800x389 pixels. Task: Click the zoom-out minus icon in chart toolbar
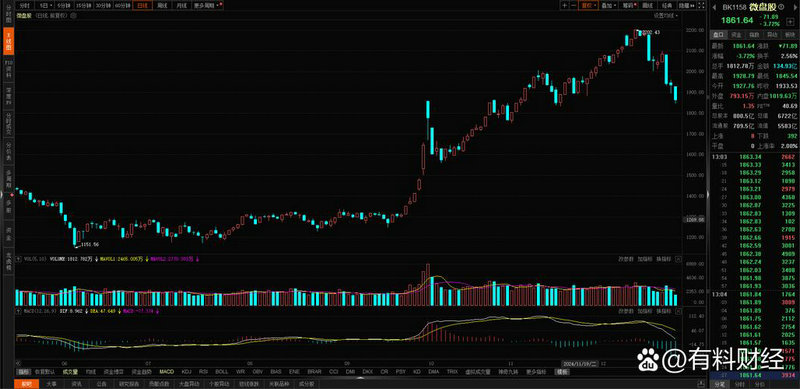pos(573,6)
